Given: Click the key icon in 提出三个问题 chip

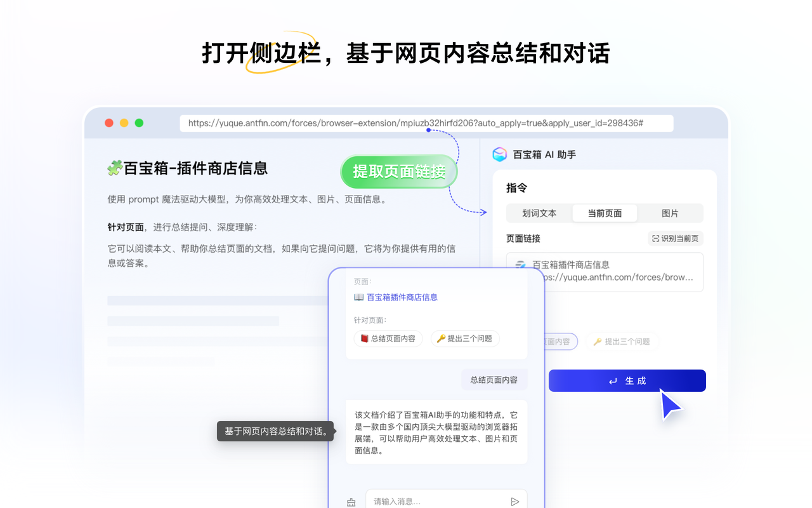Looking at the screenshot, I should pos(441,338).
